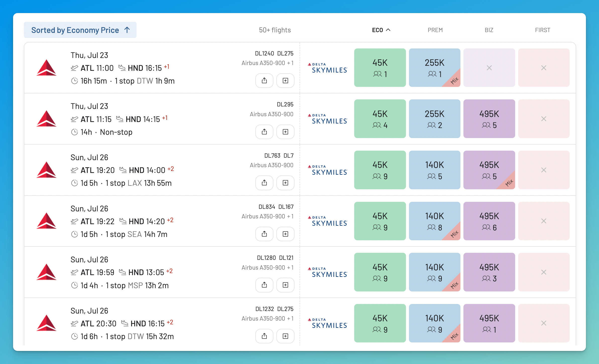The height and width of the screenshot is (364, 599).
Task: Click the plus icon on DL295 flight
Action: (285, 132)
